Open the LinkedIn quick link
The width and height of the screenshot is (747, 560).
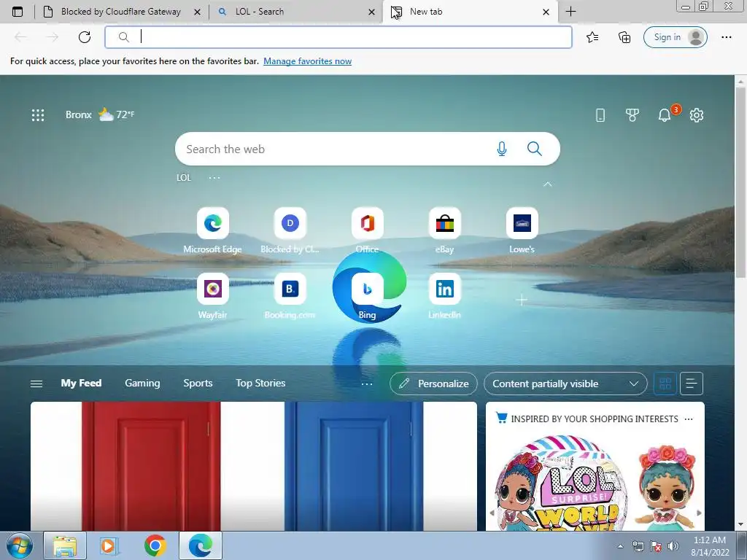444,296
